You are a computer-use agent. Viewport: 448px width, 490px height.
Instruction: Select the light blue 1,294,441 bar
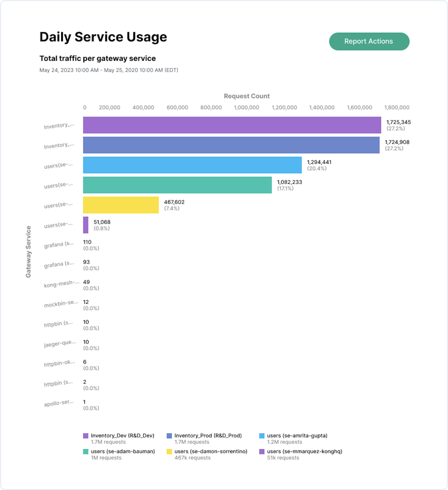(x=192, y=165)
